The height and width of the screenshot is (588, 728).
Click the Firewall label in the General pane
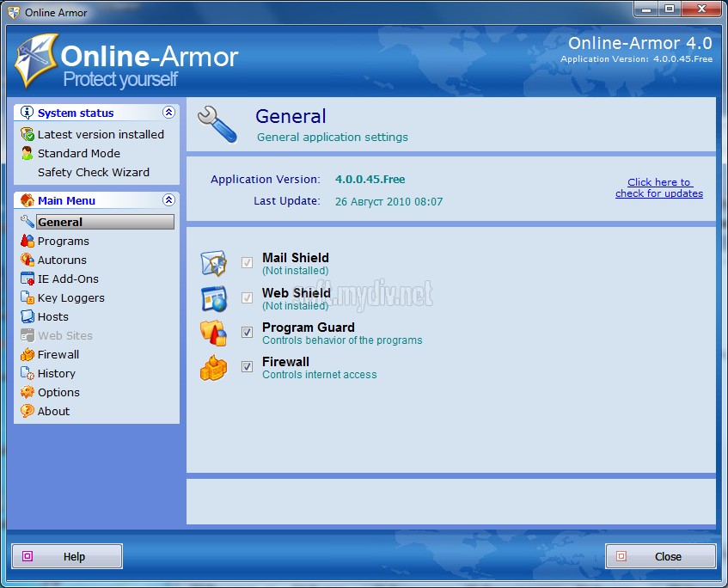pos(285,362)
